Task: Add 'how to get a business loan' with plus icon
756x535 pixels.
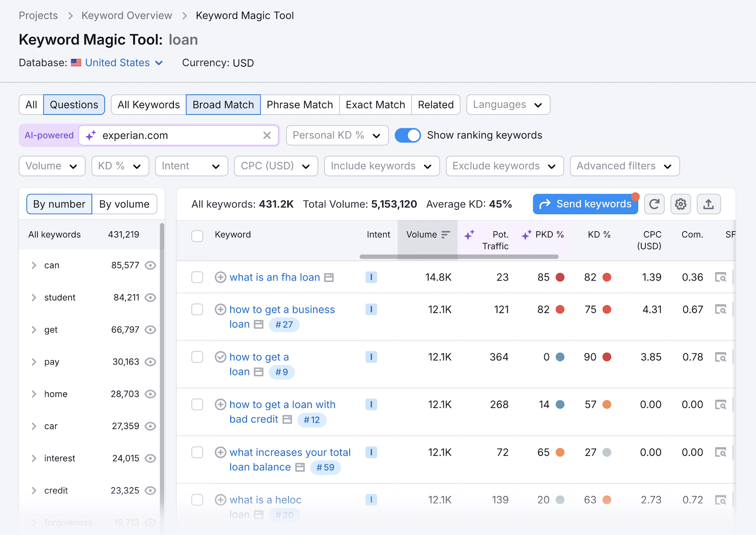Action: pyautogui.click(x=221, y=309)
